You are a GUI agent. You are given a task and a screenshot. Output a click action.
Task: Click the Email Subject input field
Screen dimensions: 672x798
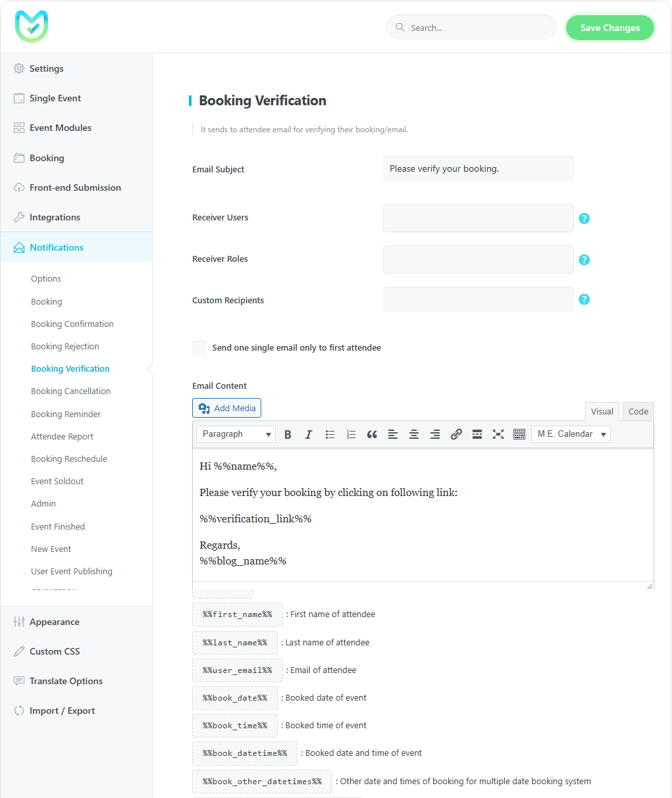[478, 168]
